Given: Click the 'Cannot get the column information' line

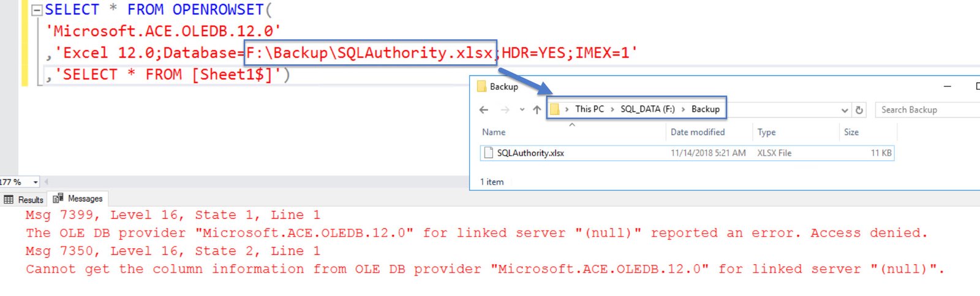Looking at the screenshot, I should point(485,269).
